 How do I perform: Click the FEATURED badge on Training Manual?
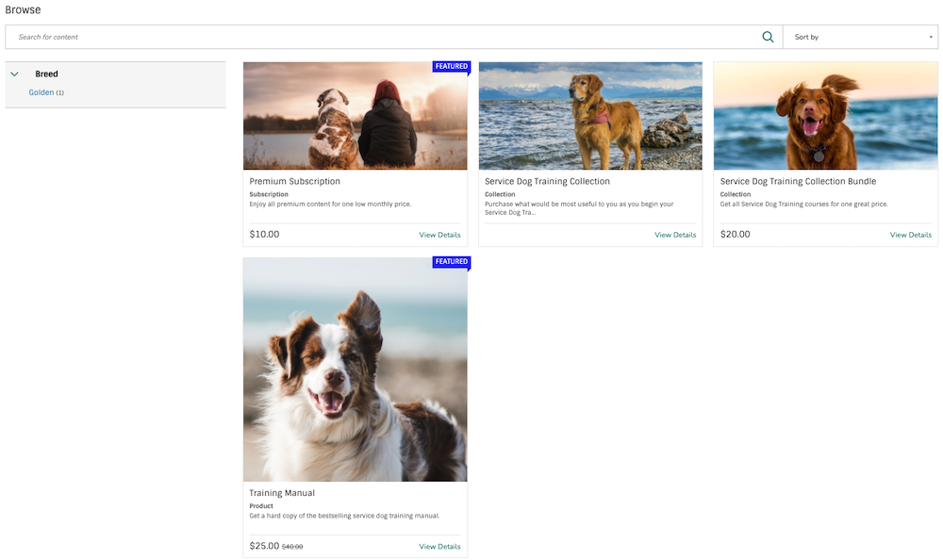pos(452,262)
